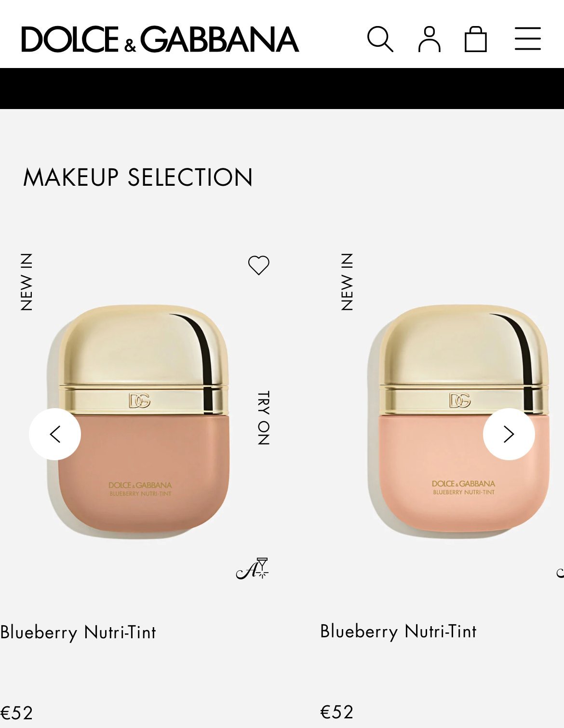Add first Nutri-Tint to wishlist heart

coord(259,265)
